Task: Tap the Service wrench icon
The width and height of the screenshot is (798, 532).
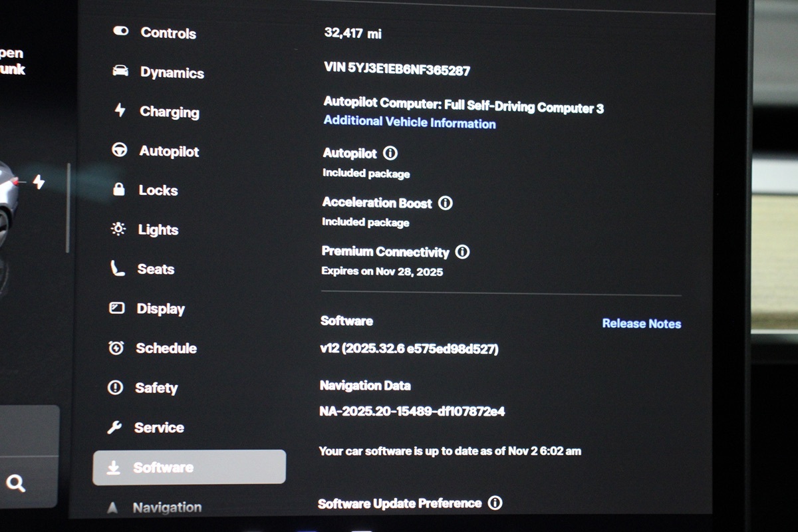Action: click(x=114, y=428)
